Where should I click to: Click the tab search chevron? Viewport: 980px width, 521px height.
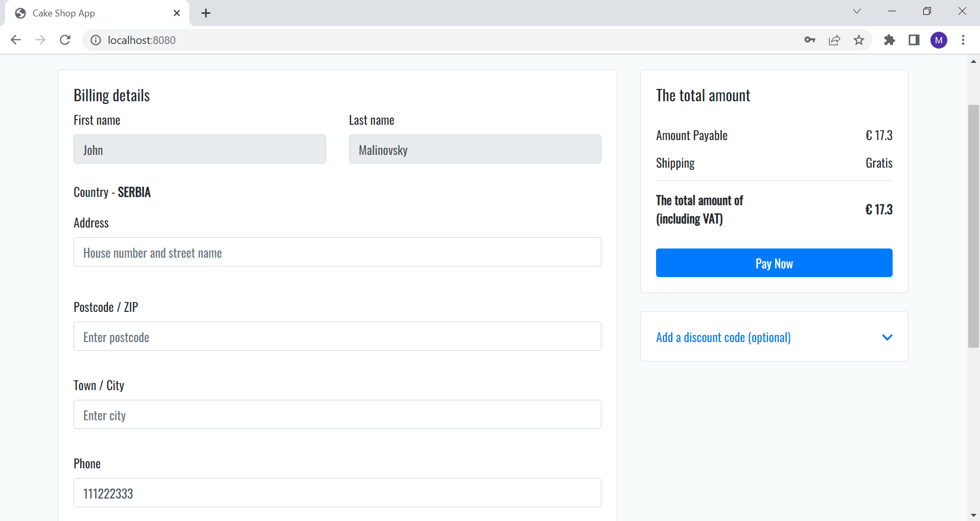tap(857, 11)
